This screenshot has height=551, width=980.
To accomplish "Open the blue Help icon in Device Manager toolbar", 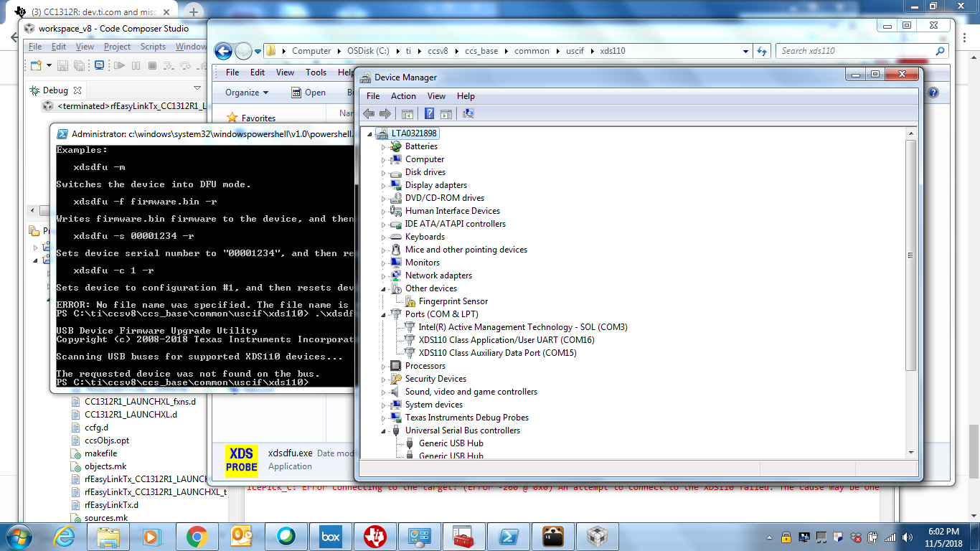I will point(429,113).
